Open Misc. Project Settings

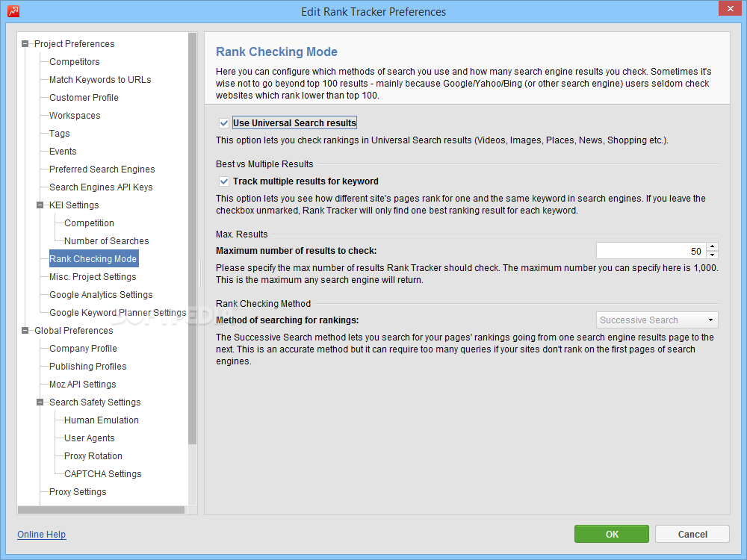tap(93, 277)
